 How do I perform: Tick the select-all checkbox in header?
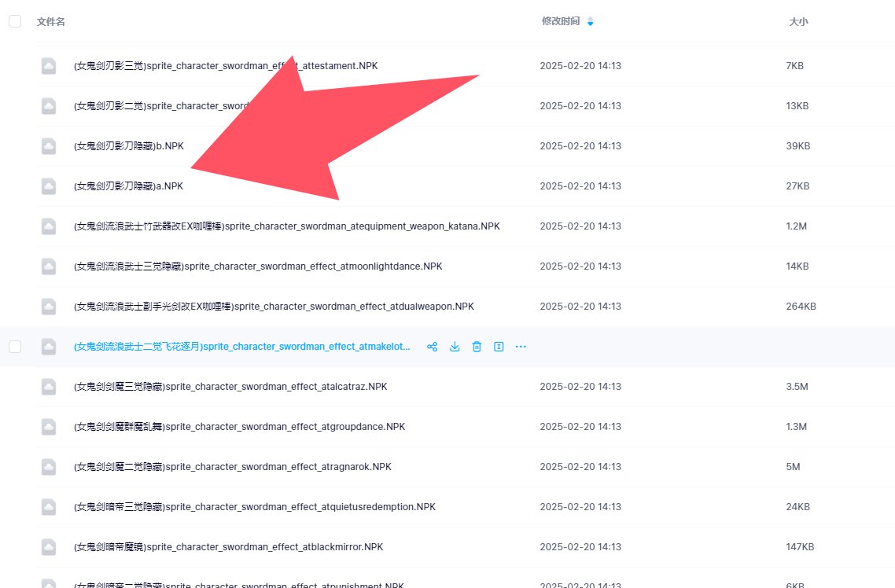[15, 22]
